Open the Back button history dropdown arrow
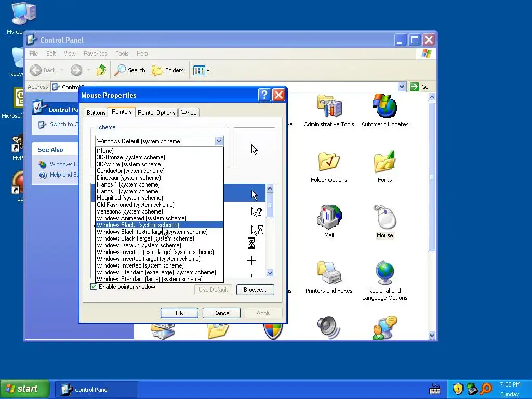Screen dimensions: 532x399 (62, 70)
